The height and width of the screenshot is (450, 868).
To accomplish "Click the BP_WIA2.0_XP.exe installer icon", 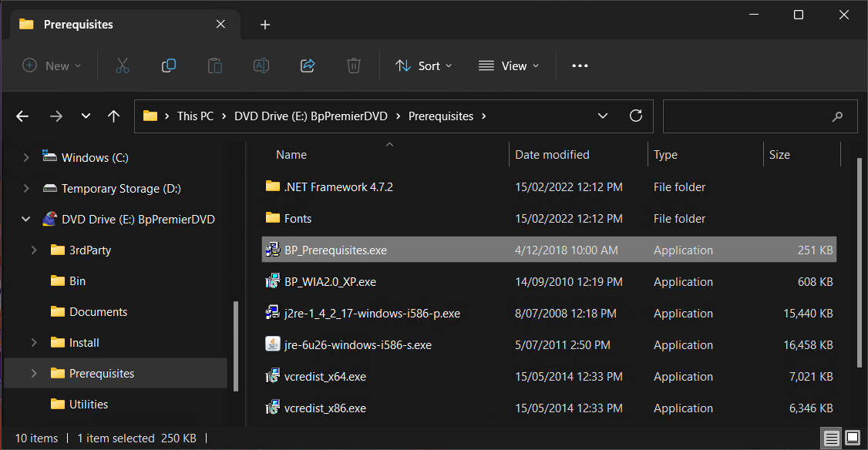I will click(272, 281).
